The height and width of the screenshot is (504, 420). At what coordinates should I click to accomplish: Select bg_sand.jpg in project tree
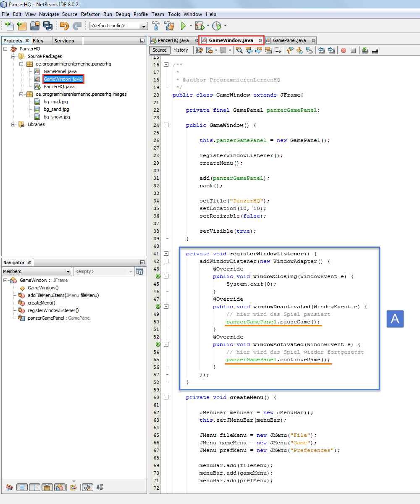pos(57,109)
